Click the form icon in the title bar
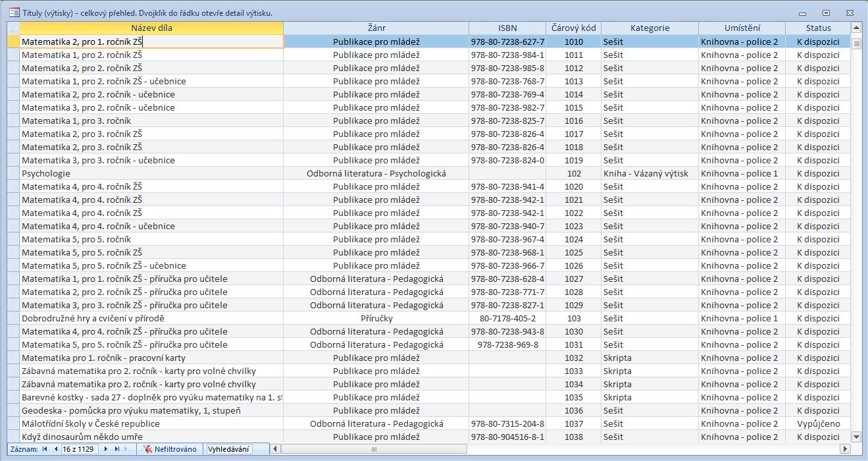Viewport: 868px width, 461px height. [13, 13]
